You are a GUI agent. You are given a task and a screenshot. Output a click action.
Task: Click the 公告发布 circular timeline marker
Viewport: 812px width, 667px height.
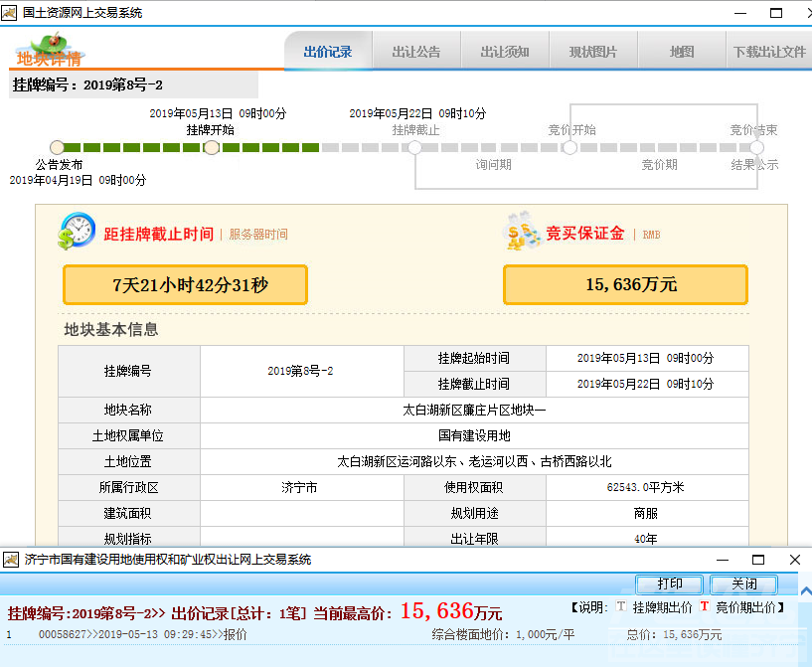click(x=58, y=146)
